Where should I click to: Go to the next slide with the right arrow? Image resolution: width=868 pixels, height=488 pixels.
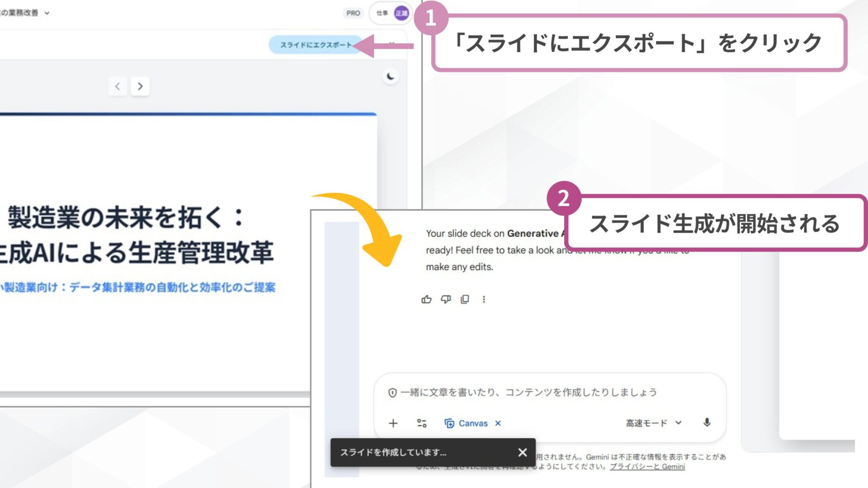[x=140, y=86]
